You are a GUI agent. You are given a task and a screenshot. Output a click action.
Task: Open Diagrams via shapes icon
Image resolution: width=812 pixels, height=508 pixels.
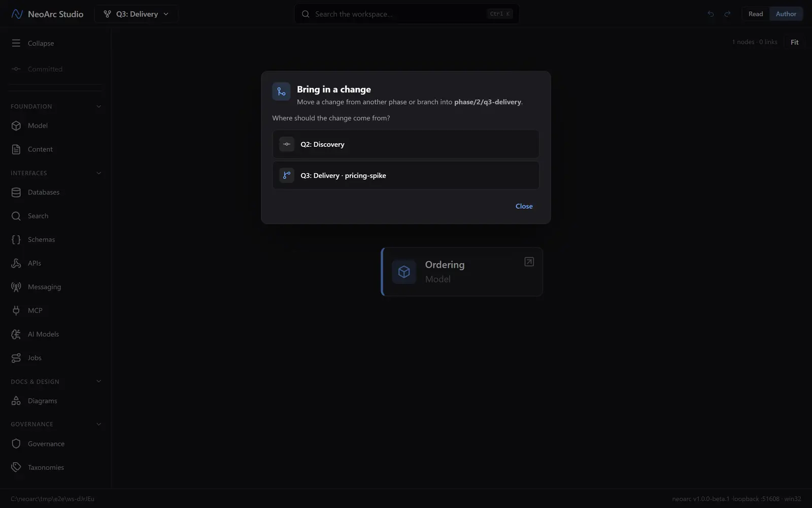click(16, 401)
